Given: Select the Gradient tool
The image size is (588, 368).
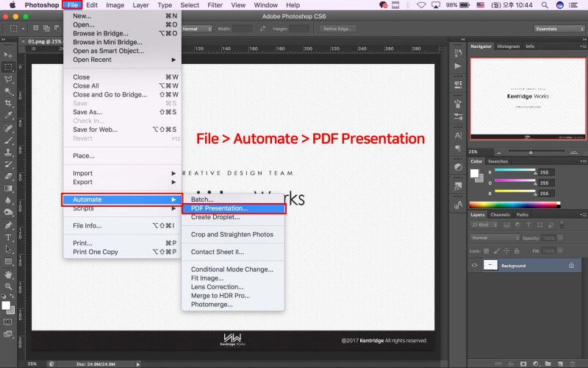Looking at the screenshot, I should click(x=8, y=188).
